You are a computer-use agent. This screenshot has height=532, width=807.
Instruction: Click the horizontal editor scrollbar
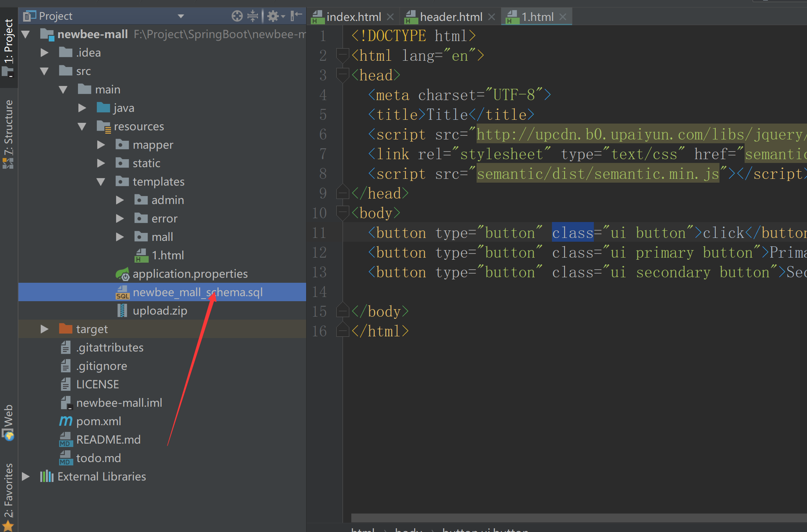click(x=578, y=518)
